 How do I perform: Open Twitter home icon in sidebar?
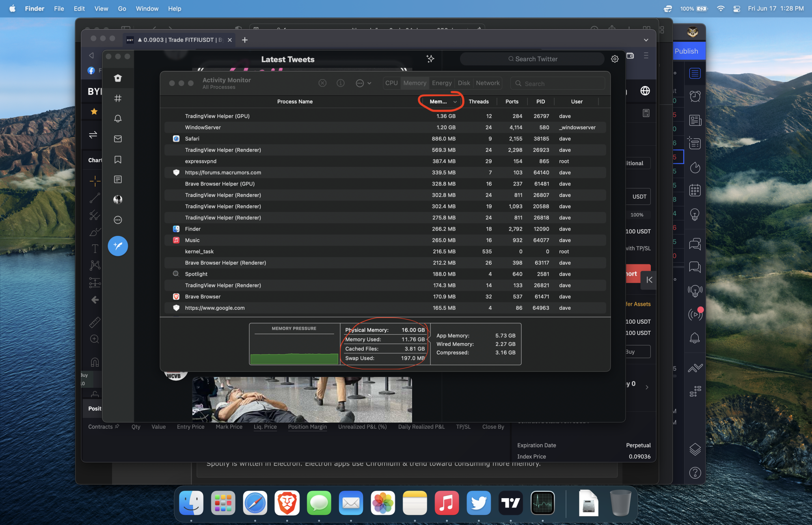[118, 78]
